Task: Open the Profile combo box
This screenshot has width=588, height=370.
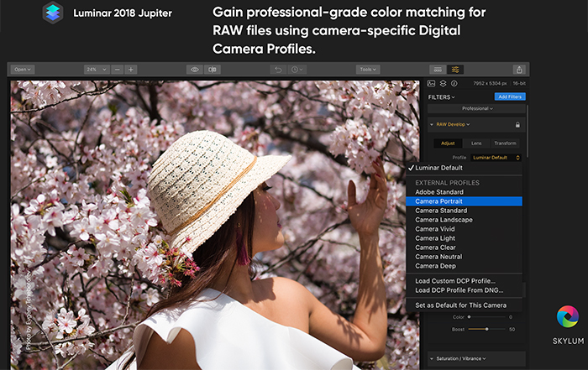Action: click(496, 158)
